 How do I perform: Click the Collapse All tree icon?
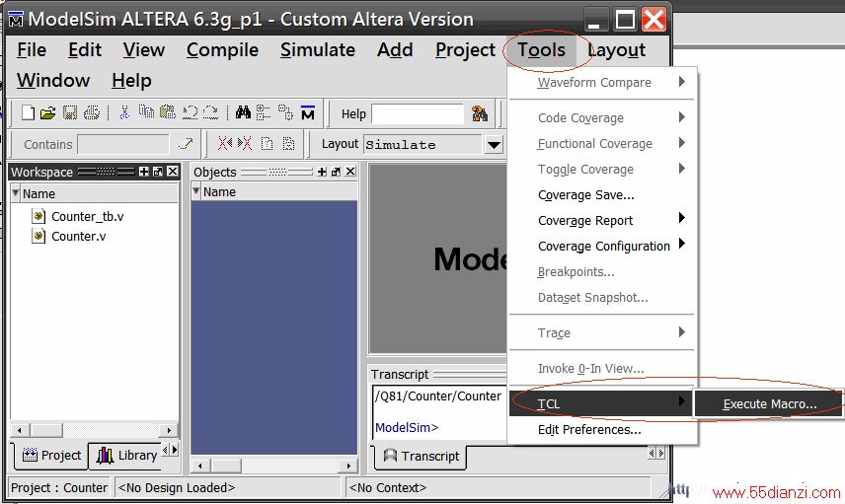(263, 112)
